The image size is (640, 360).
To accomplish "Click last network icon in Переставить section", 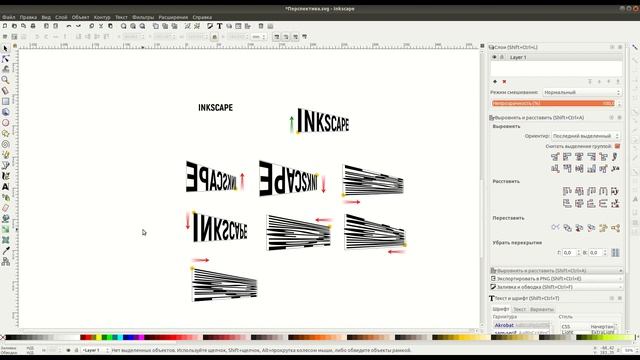I will tap(615, 228).
